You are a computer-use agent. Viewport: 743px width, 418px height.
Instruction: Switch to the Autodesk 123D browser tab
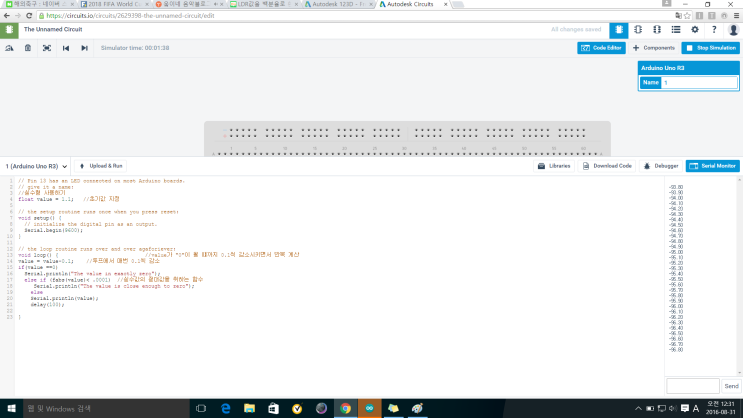tap(338, 4)
